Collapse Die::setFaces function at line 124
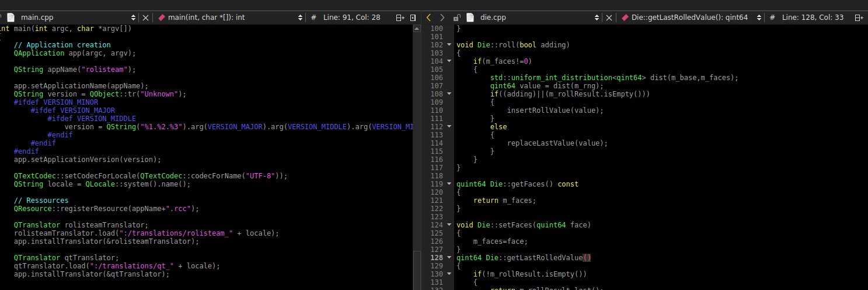This screenshot has height=290, width=868. tap(449, 225)
